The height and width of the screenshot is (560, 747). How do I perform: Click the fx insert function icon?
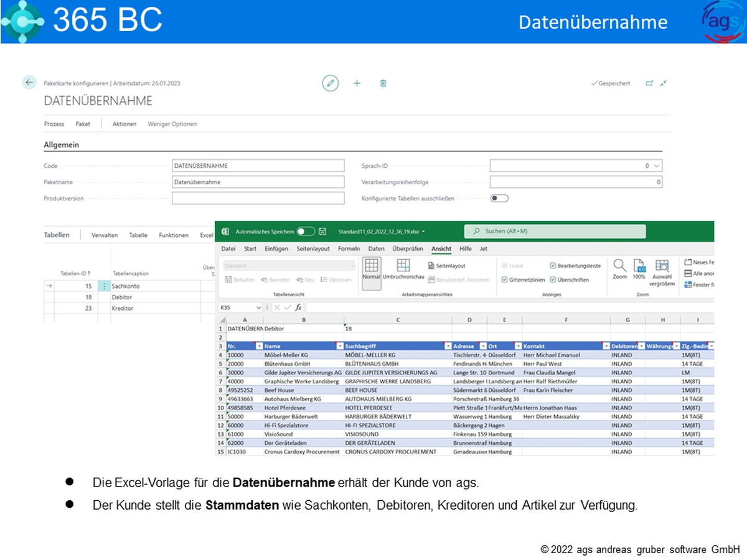point(298,307)
